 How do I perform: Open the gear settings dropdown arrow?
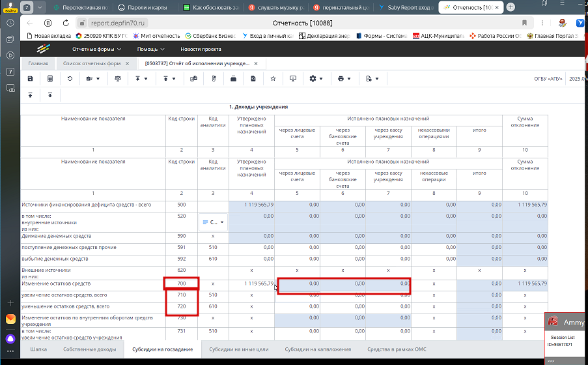click(322, 79)
